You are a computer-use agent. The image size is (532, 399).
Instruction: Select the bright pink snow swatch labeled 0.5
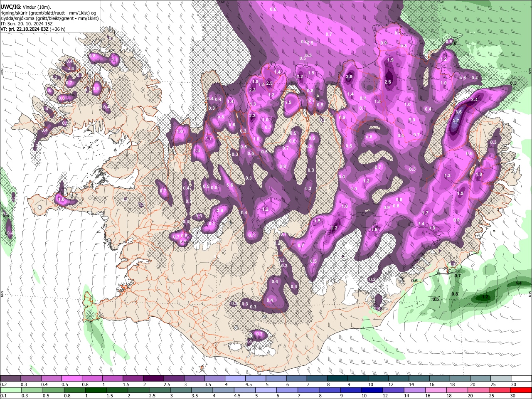(71, 379)
